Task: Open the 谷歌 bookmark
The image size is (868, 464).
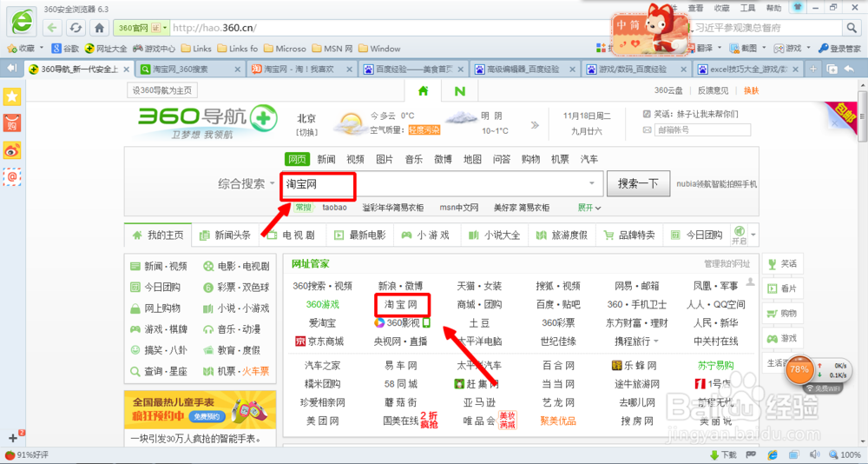Action: point(65,49)
